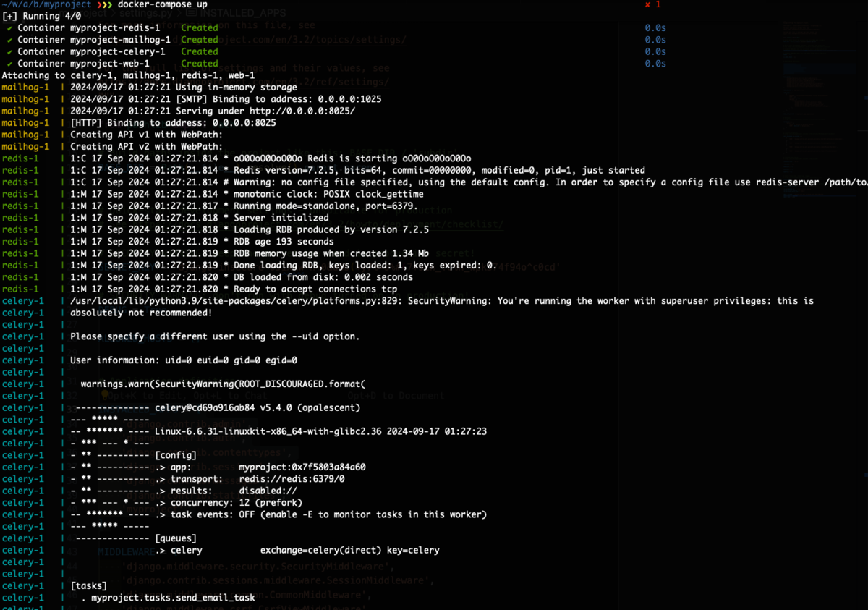Click the 'Server initialized' redis line
The image size is (868, 610).
click(199, 218)
